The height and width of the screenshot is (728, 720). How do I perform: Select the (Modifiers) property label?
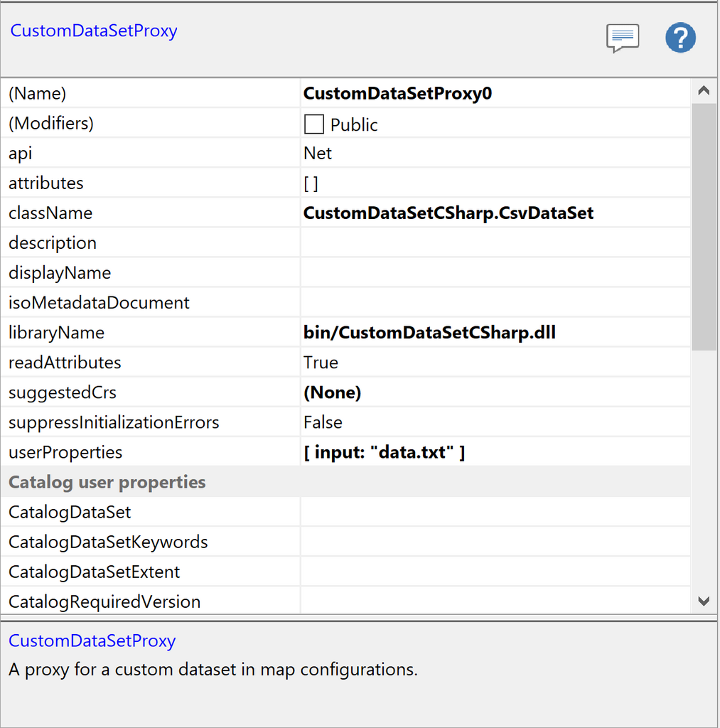pyautogui.click(x=51, y=124)
